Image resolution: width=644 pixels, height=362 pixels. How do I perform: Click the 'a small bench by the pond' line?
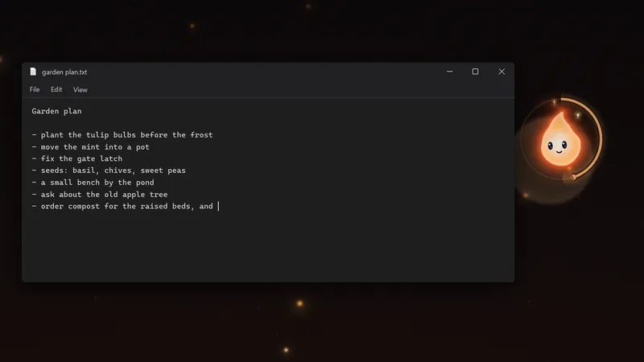tap(93, 183)
